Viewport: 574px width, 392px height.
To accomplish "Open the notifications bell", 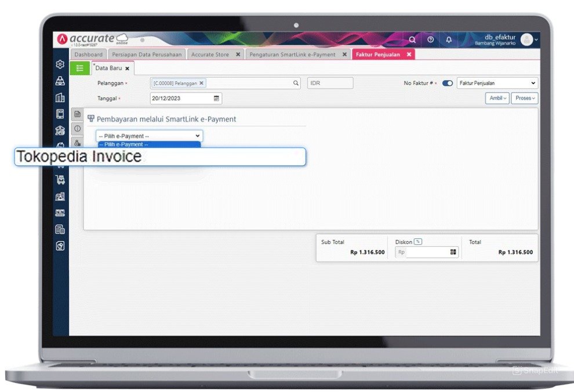I will (449, 39).
